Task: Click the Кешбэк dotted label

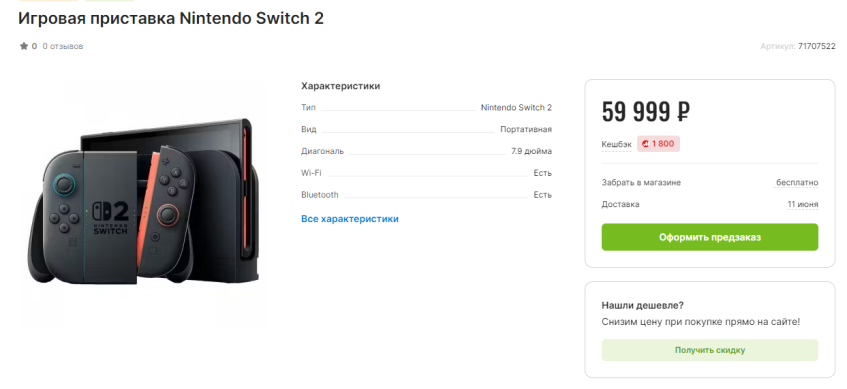Action: [x=616, y=144]
